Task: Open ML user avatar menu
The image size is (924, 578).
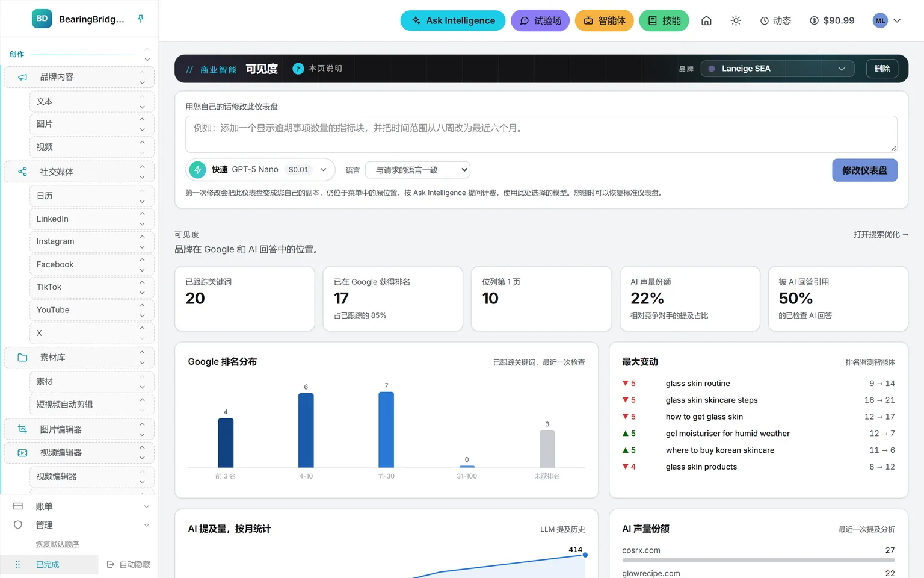Action: pos(887,20)
